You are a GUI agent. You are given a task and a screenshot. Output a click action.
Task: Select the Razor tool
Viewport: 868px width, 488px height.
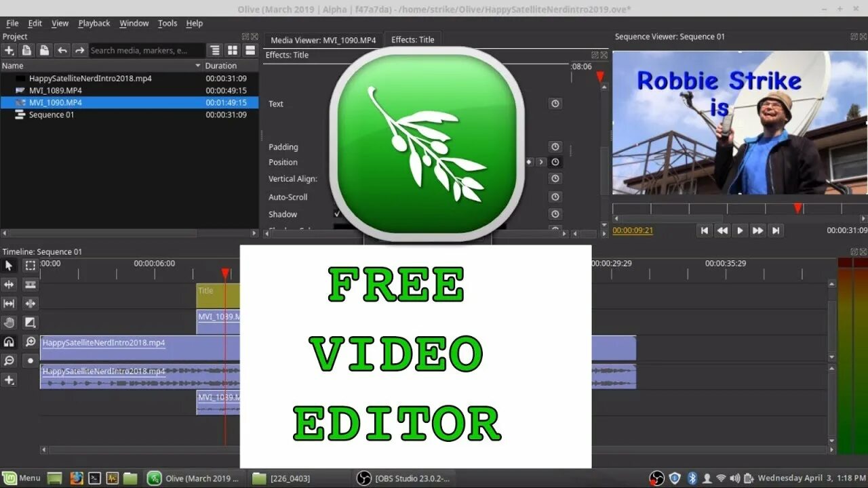tap(31, 285)
